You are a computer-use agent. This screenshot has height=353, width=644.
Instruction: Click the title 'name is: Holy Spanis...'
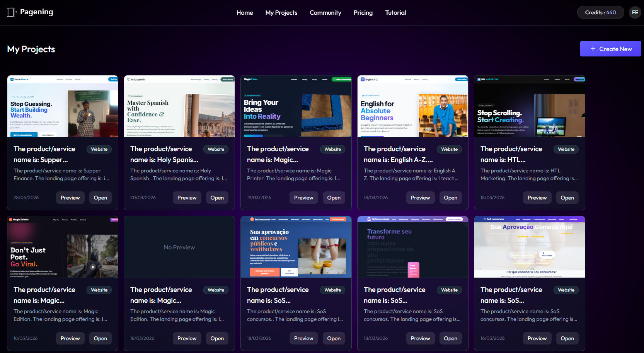point(164,160)
